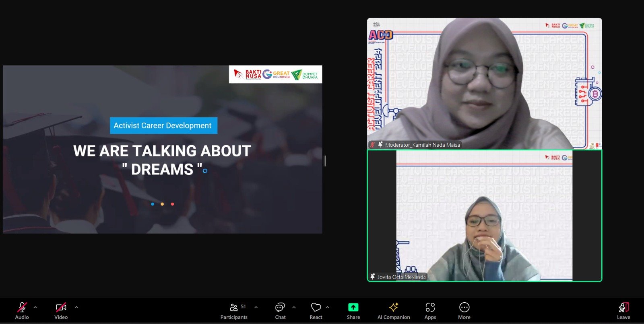Open the More options menu
Screen dimensions: 644x324
(x=464, y=311)
